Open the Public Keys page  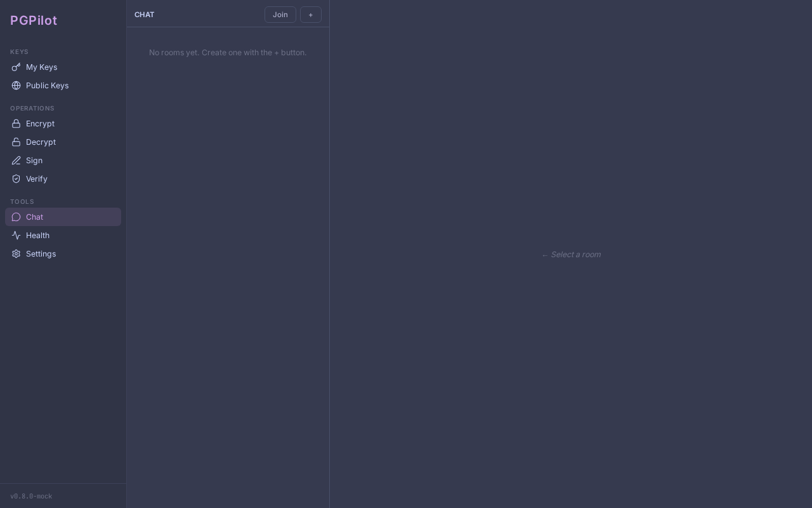[x=63, y=86]
